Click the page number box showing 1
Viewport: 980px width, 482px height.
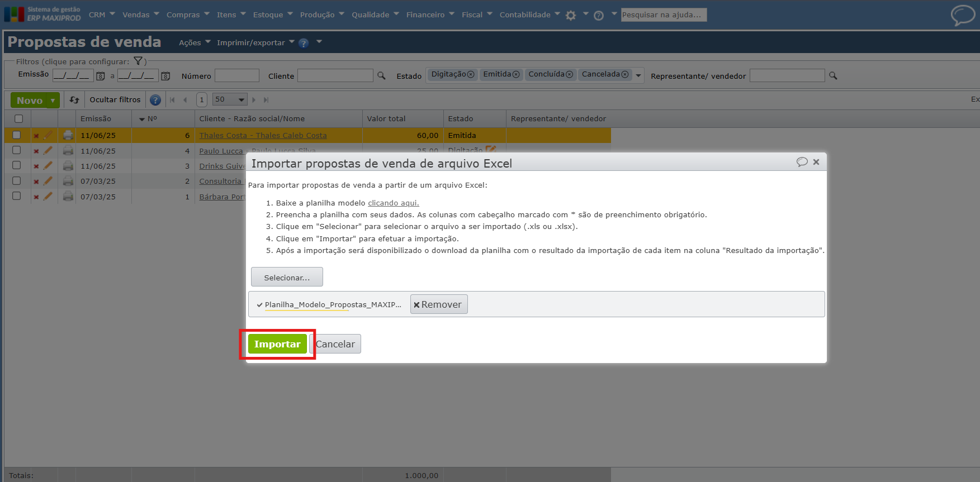[202, 99]
